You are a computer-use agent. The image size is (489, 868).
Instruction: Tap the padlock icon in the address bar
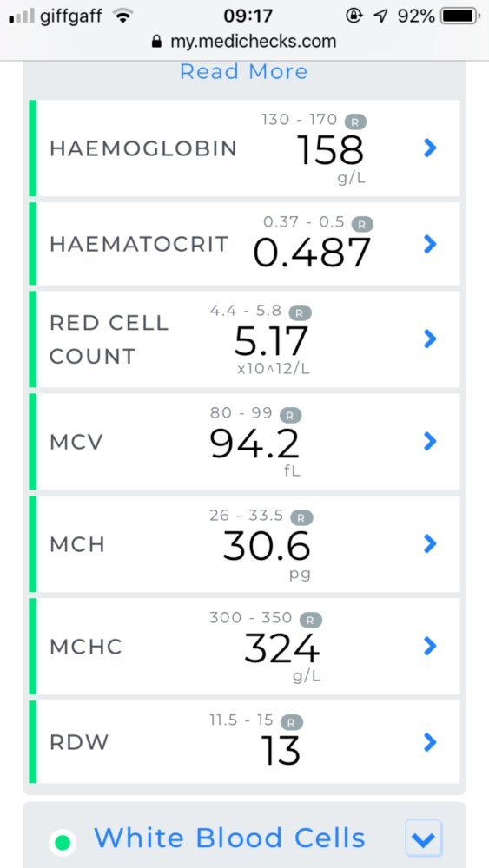coord(157,42)
